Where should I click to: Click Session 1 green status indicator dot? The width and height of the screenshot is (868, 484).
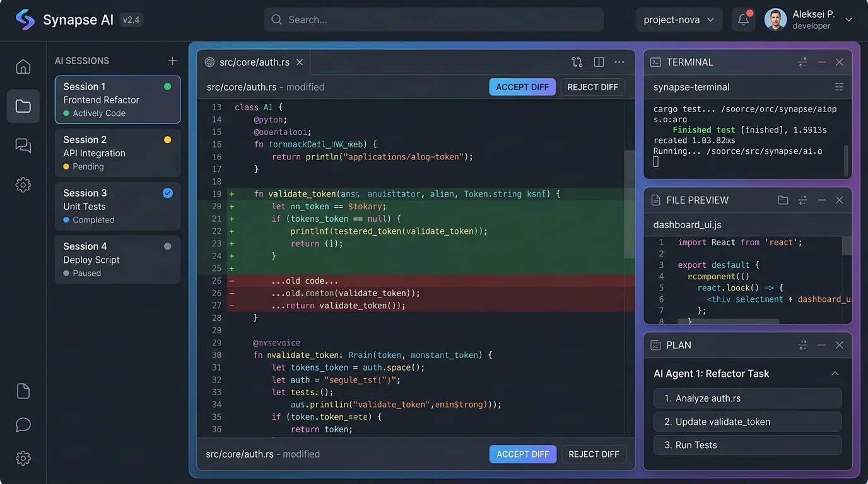166,86
